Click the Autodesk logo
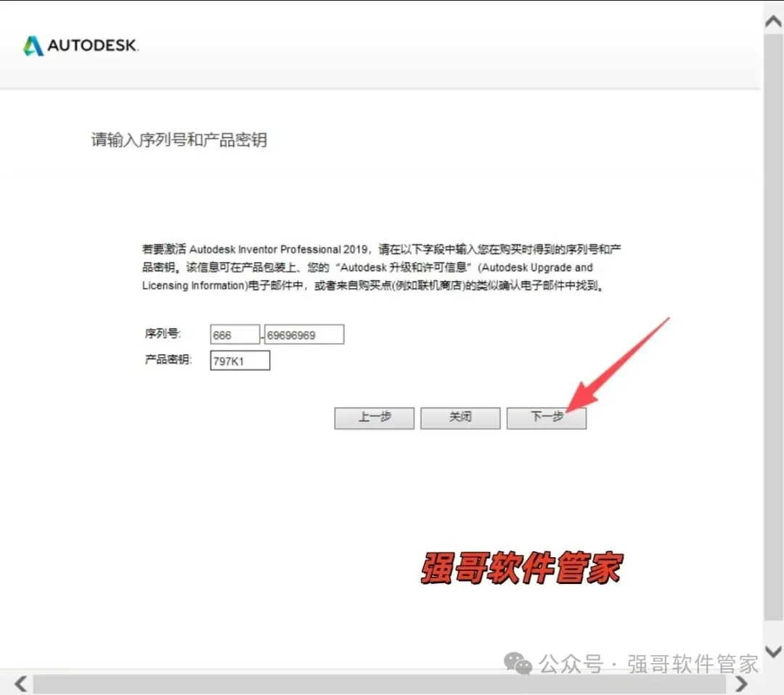The image size is (784, 695). (81, 46)
